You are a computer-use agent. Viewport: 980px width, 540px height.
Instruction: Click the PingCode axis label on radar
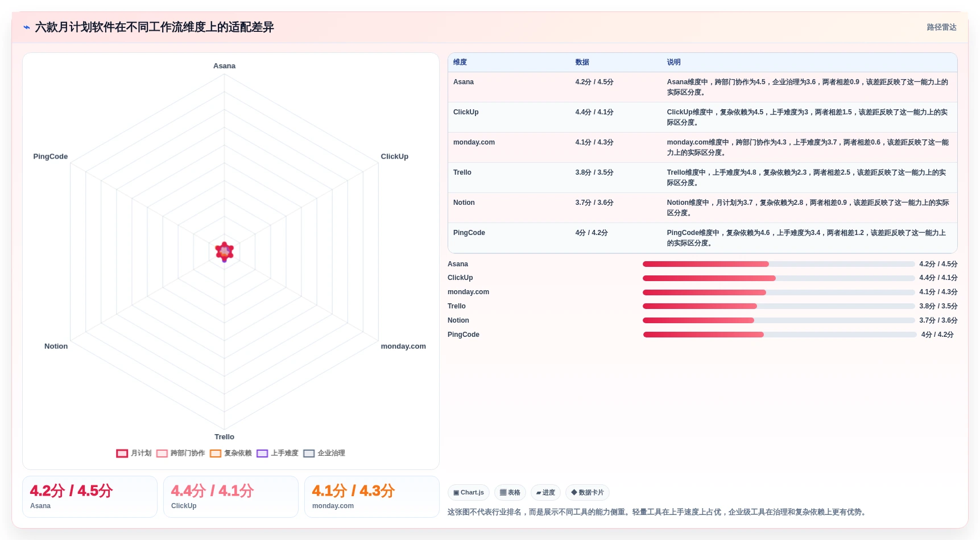50,156
